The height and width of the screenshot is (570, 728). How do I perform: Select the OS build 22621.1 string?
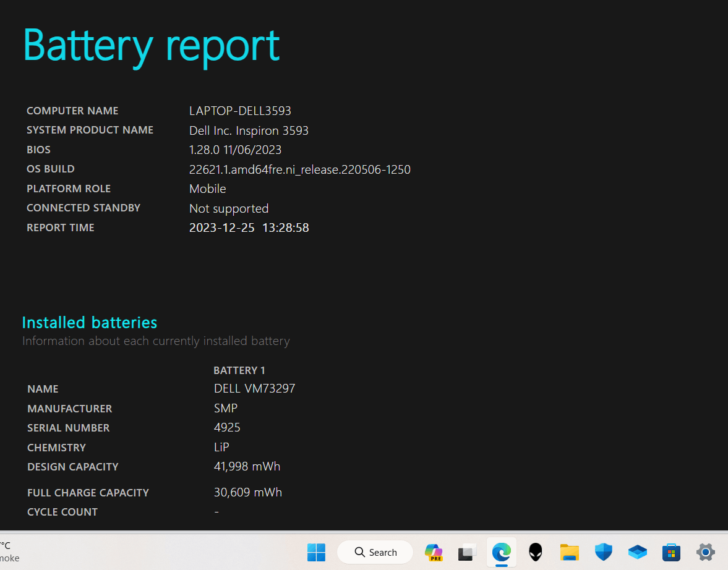pos(300,169)
